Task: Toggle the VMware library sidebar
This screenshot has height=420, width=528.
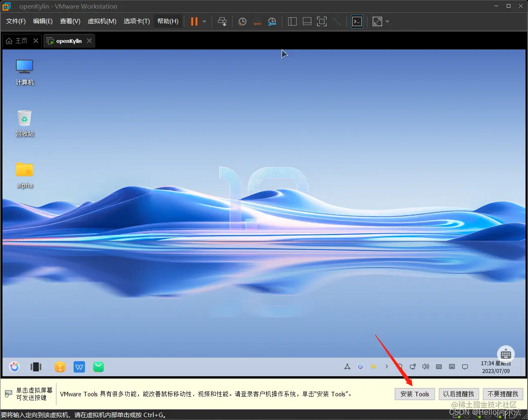Action: (x=292, y=21)
